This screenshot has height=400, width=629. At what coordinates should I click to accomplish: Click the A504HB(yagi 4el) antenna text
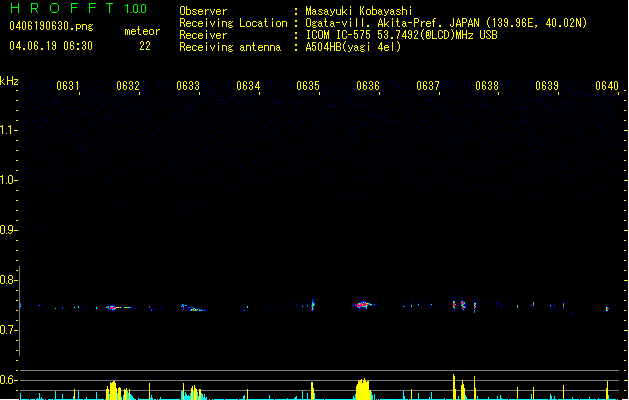(x=353, y=47)
